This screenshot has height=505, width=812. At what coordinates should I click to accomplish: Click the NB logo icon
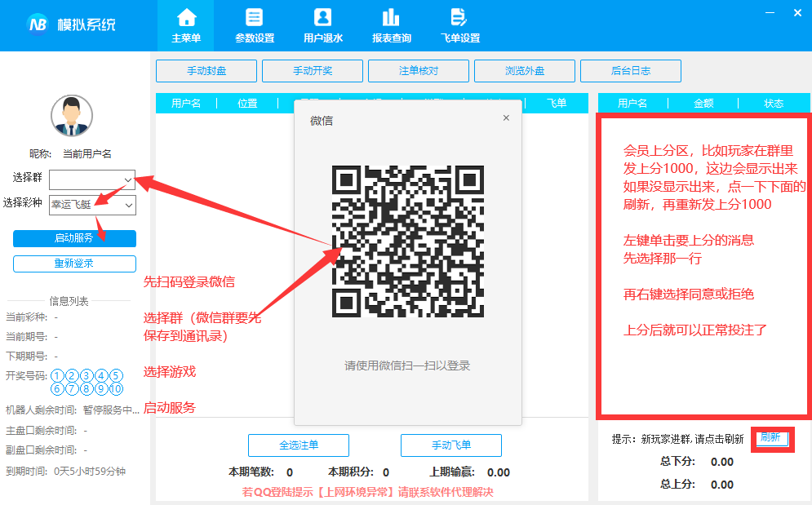pyautogui.click(x=38, y=24)
